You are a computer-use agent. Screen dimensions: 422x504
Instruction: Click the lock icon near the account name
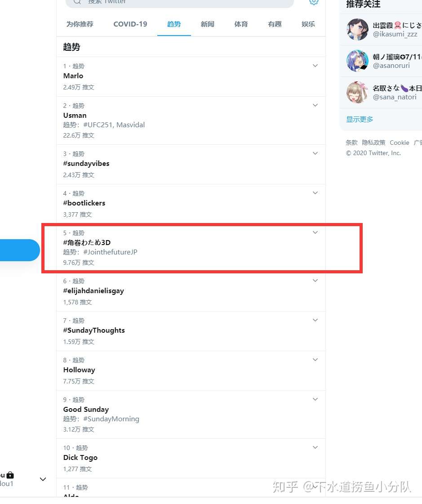(x=10, y=475)
